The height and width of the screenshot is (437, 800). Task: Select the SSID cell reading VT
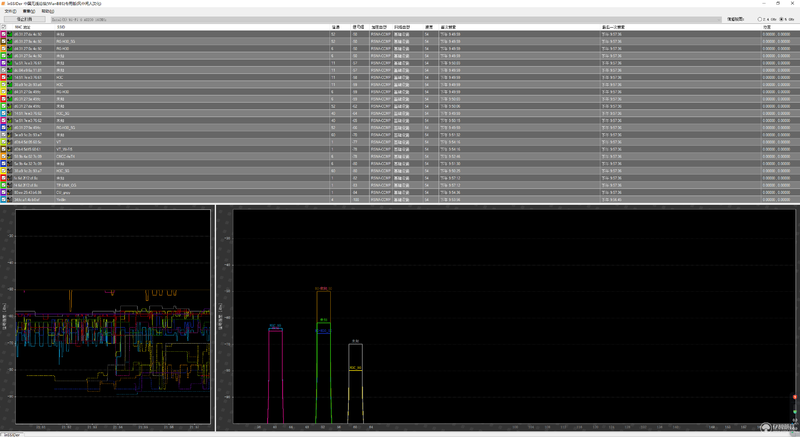(x=59, y=142)
